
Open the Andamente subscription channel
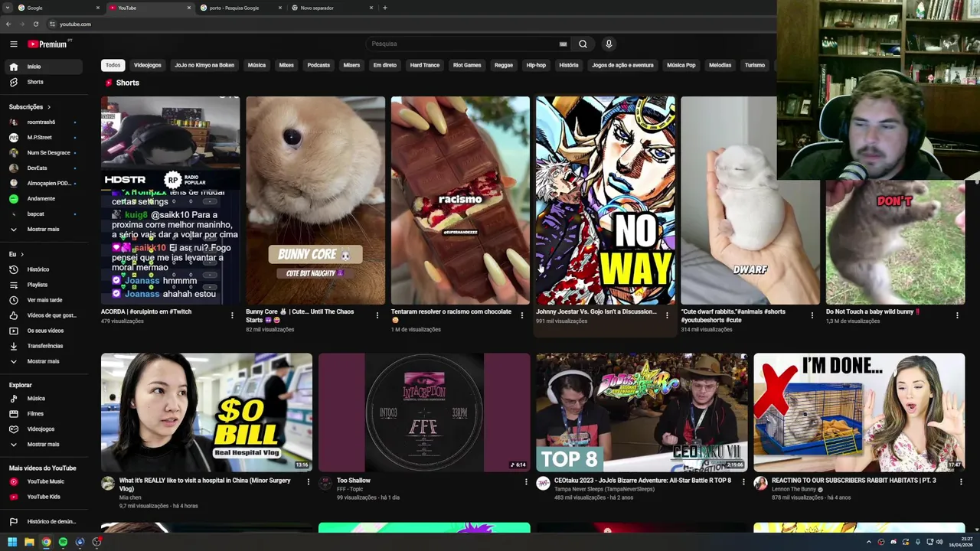pyautogui.click(x=44, y=199)
